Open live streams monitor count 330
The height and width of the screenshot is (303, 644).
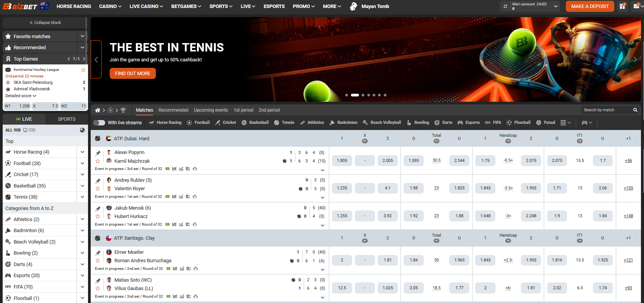tap(29, 130)
